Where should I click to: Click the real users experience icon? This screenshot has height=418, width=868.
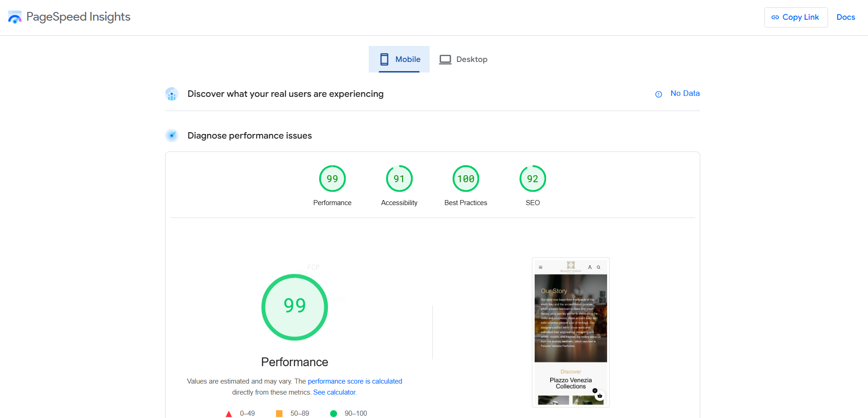click(171, 94)
